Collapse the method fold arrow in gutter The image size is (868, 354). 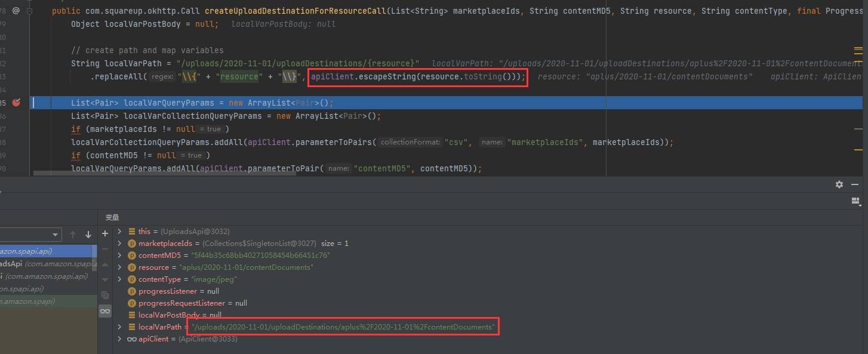point(29,11)
